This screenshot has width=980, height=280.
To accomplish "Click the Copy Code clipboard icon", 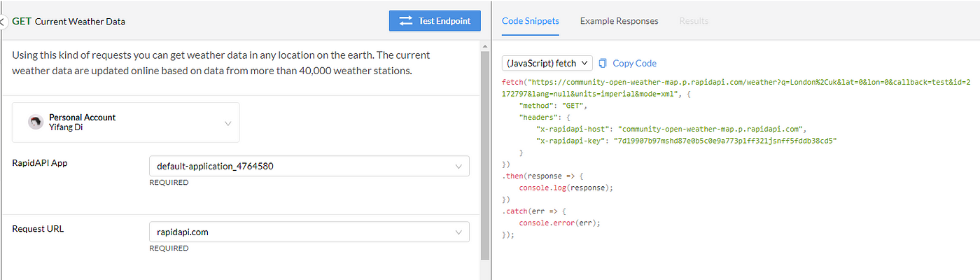I will (x=603, y=63).
